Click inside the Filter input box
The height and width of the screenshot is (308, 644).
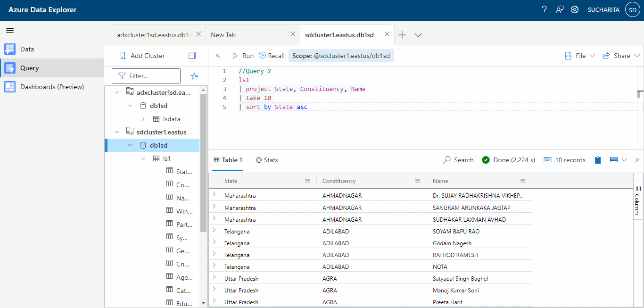point(146,75)
